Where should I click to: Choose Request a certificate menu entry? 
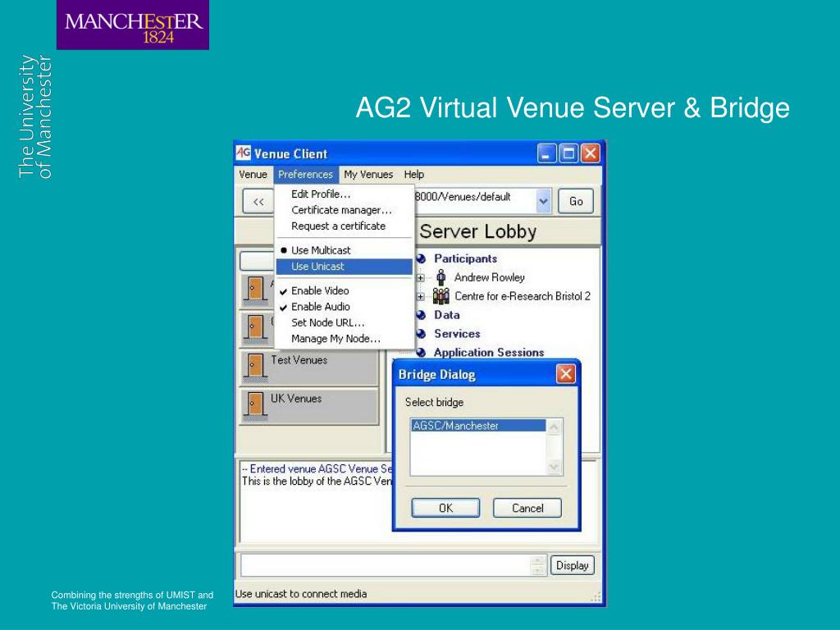[344, 226]
